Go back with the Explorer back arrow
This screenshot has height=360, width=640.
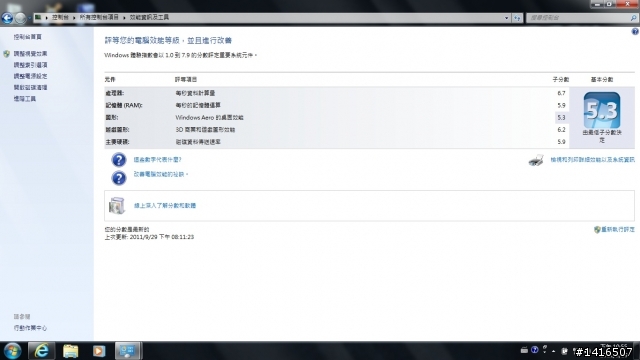coord(7,18)
